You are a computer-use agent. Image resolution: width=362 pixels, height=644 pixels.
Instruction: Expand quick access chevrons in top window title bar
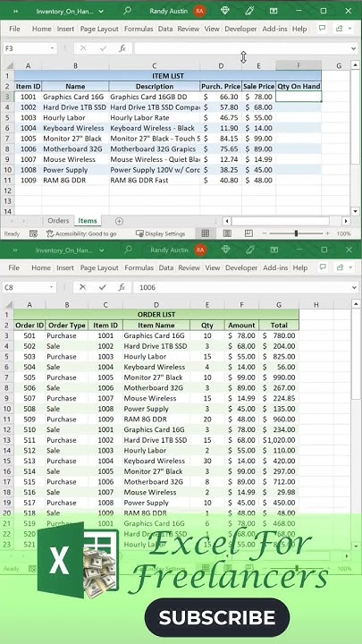point(15,11)
